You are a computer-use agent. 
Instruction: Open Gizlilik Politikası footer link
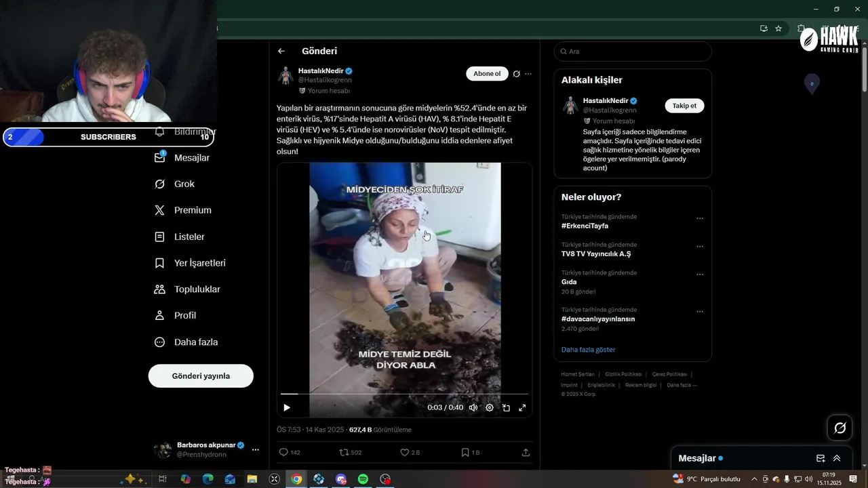pyautogui.click(x=623, y=374)
